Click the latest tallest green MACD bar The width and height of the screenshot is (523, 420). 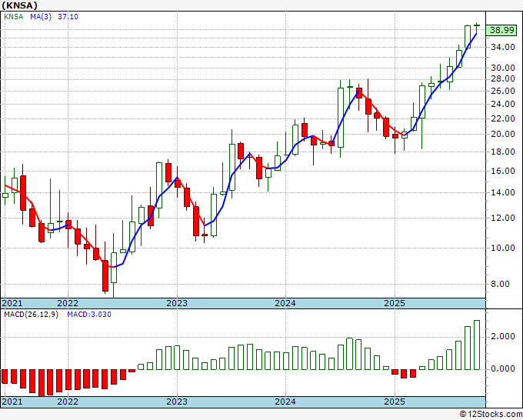477,345
